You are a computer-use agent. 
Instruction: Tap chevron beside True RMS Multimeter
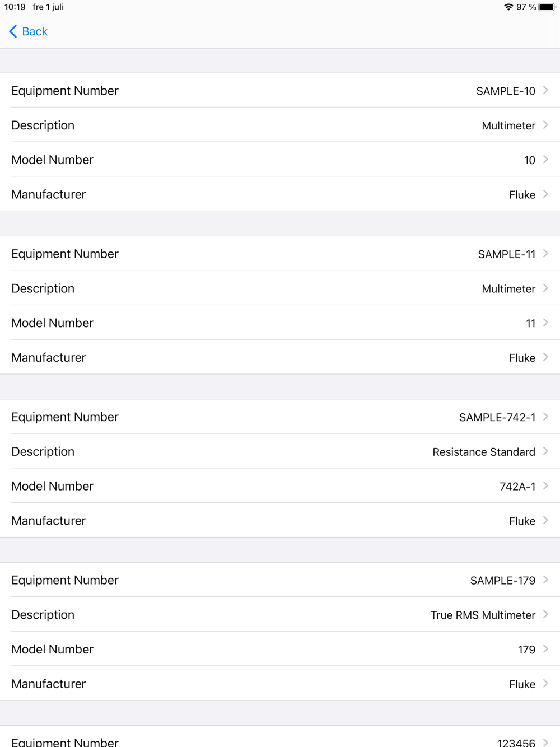coord(545,615)
